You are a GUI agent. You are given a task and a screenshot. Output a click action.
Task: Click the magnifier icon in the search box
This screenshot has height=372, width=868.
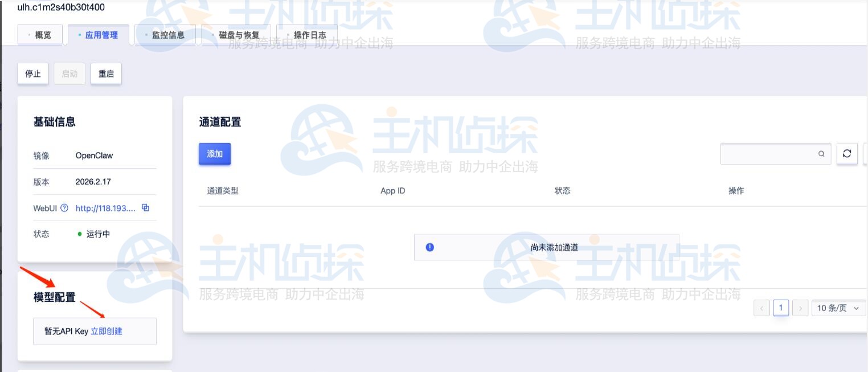[x=821, y=154]
